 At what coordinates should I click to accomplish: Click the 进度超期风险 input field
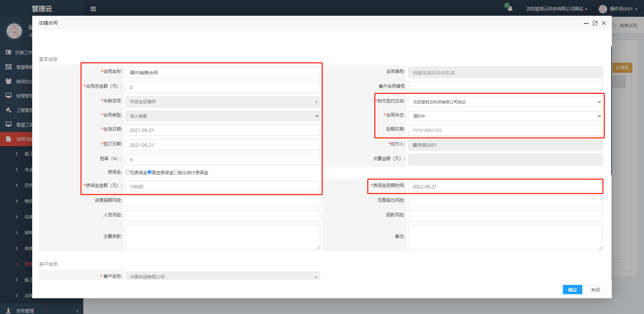point(223,201)
